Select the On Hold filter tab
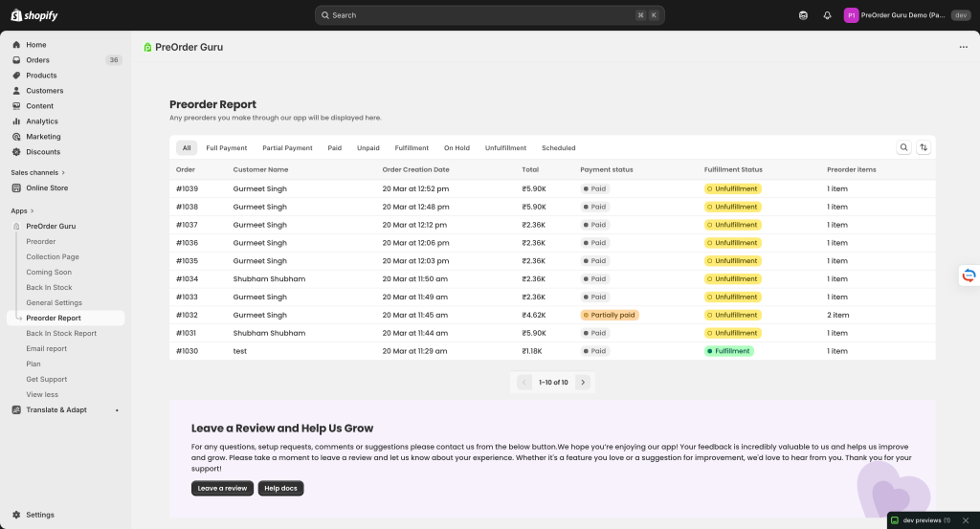980x529 pixels. 457,148
